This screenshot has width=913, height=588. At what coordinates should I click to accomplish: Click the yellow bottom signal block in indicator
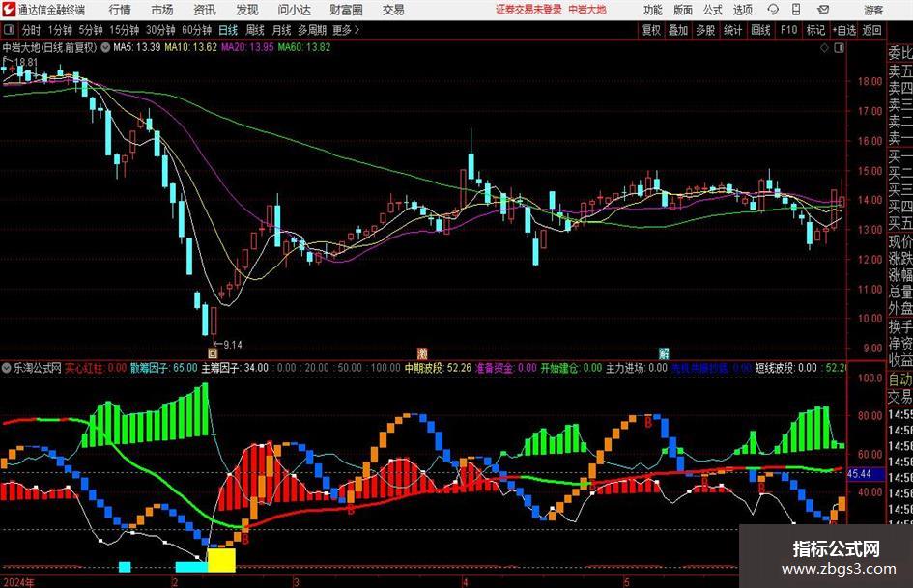[x=221, y=559]
